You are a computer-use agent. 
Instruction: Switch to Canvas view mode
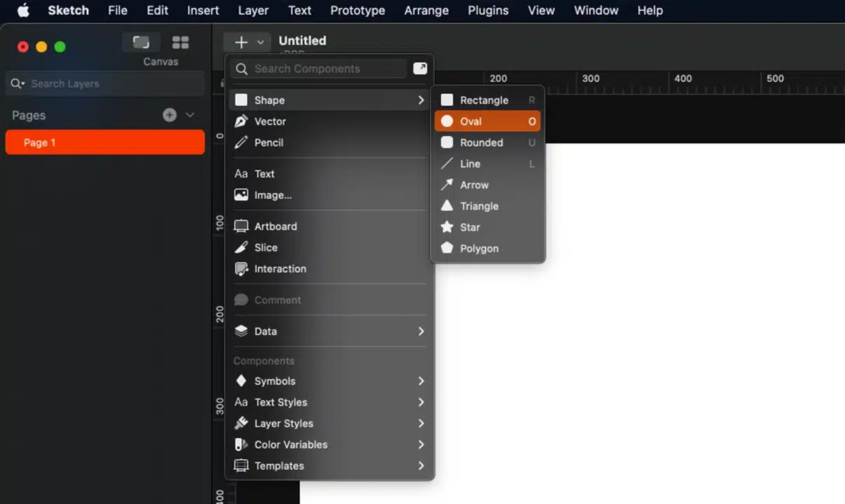(x=141, y=43)
